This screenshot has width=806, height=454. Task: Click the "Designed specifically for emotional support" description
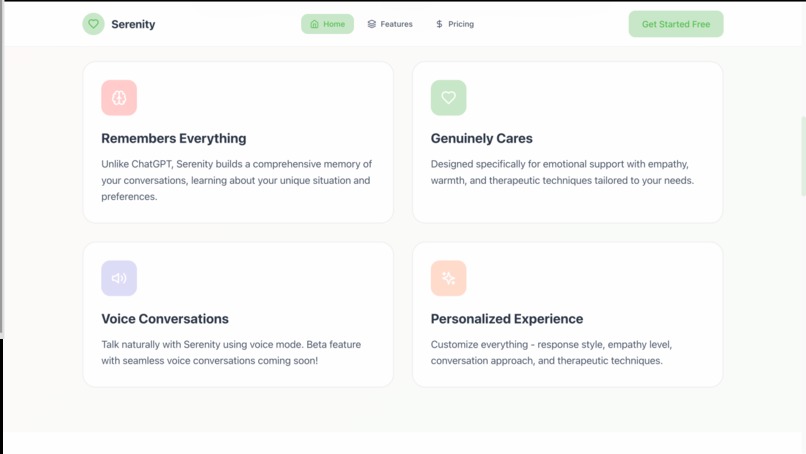pyautogui.click(x=562, y=172)
